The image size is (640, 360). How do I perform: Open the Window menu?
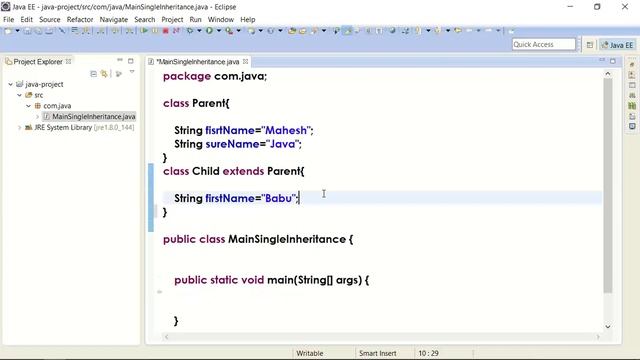click(221, 20)
